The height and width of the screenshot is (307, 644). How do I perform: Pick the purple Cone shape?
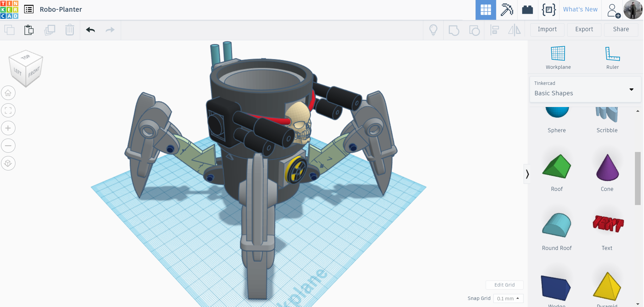point(607,172)
